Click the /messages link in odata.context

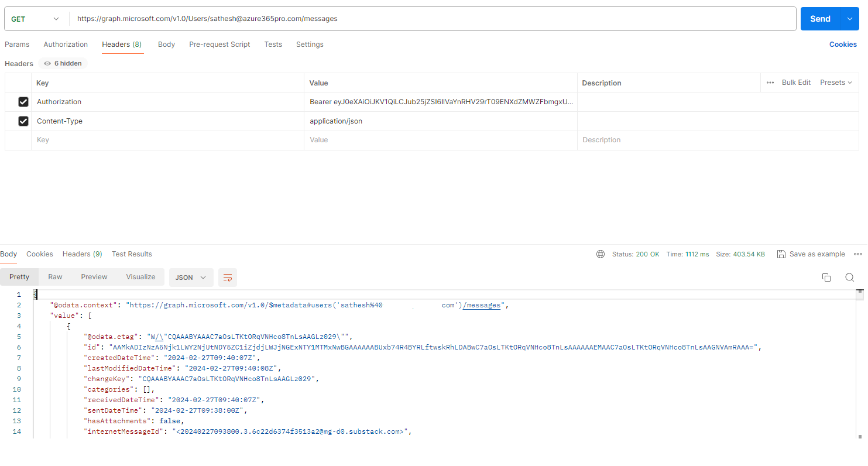482,305
